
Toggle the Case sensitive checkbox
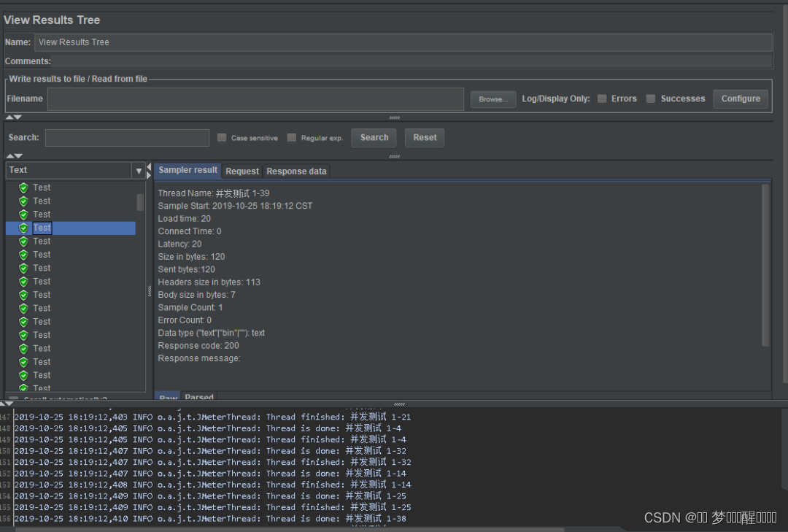222,138
